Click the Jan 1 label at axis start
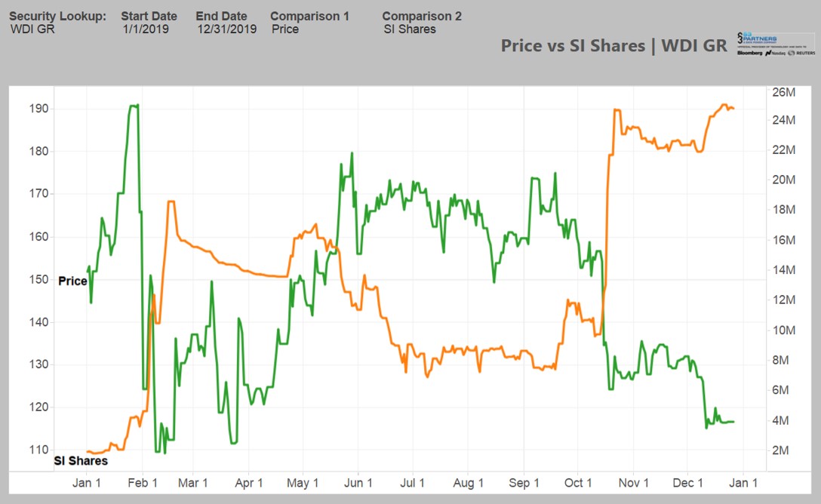 [87, 483]
